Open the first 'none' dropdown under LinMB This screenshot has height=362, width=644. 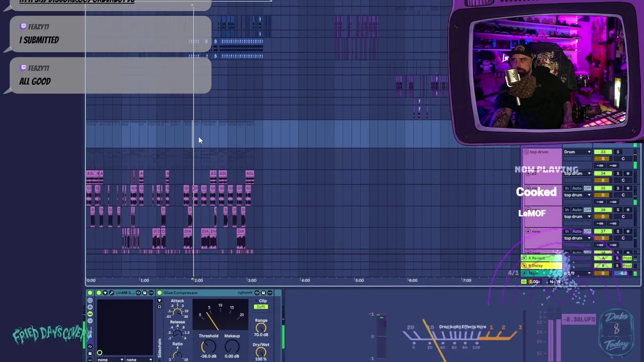[110, 359]
